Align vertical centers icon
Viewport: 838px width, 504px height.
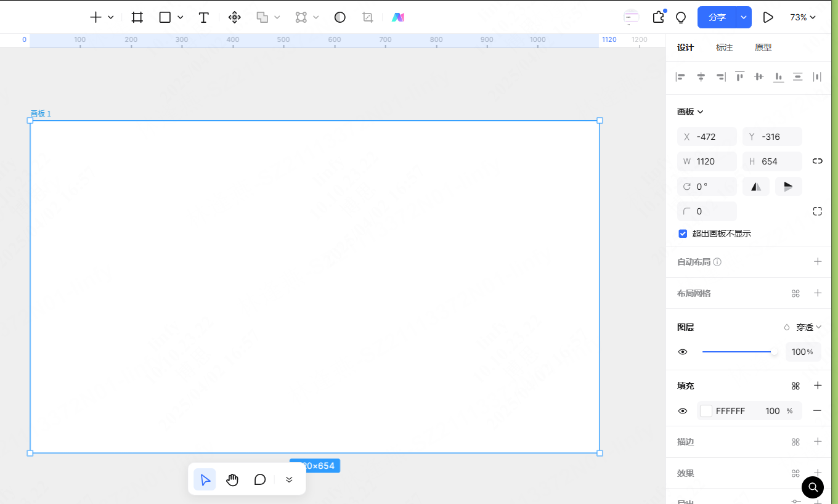pyautogui.click(x=759, y=77)
